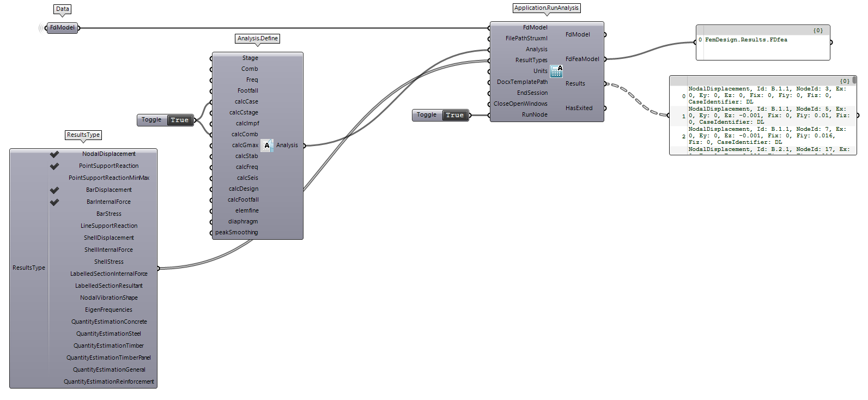Uncheck the BarInternalForce result type
This screenshot has height=400, width=868.
[x=54, y=202]
